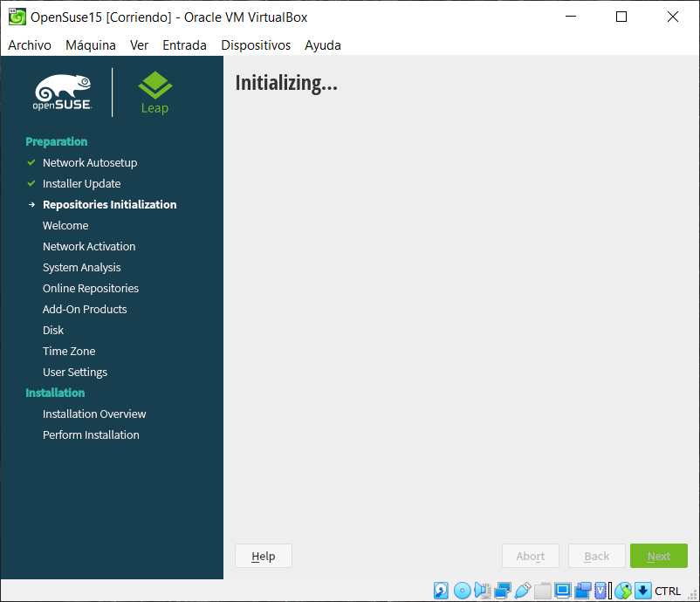Image resolution: width=700 pixels, height=602 pixels.
Task: Click the display status icon
Action: [x=562, y=591]
